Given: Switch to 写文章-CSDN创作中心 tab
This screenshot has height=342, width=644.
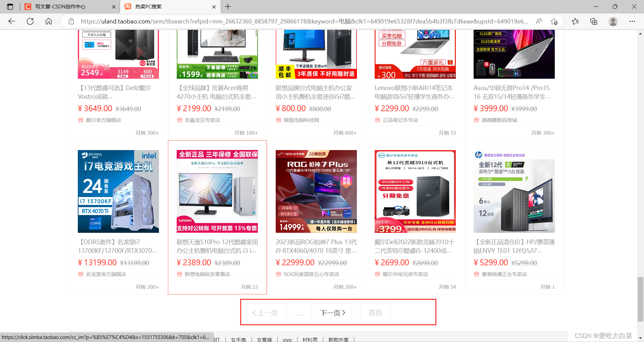Looking at the screenshot, I should 70,7.
